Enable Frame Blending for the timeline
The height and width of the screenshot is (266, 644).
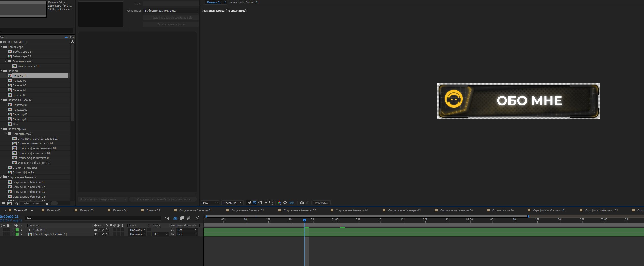pyautogui.click(x=182, y=218)
